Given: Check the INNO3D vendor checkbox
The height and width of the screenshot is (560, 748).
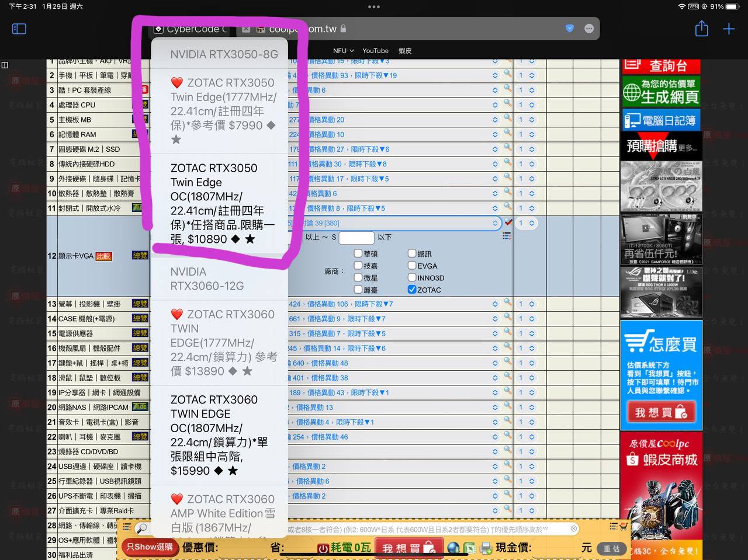Looking at the screenshot, I should point(412,278).
